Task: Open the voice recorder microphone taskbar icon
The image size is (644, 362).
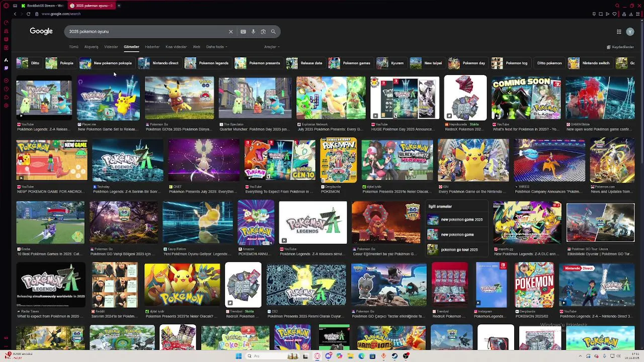Action: pyautogui.click(x=383, y=356)
